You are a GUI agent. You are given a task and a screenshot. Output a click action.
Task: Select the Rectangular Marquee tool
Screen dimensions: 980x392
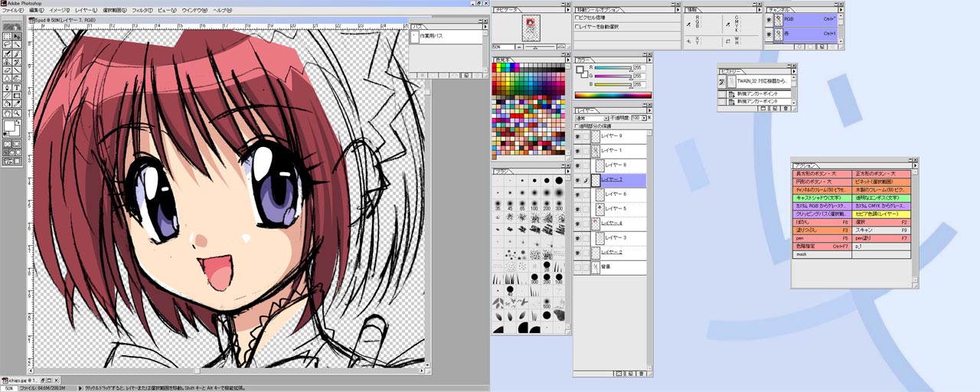(7, 36)
